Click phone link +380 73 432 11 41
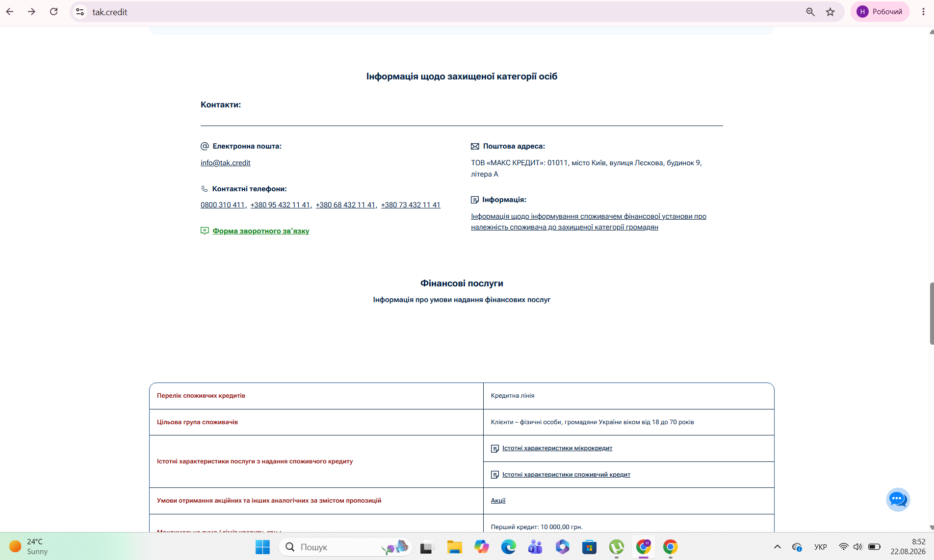934x560 pixels. tap(411, 205)
